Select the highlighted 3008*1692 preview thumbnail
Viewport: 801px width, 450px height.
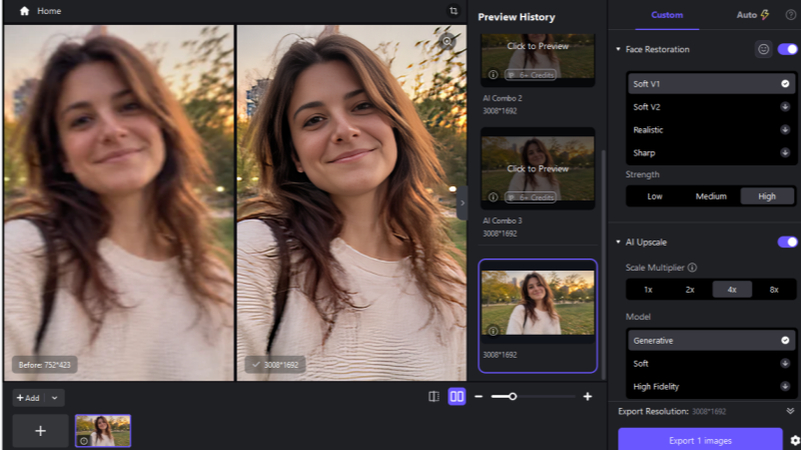(537, 316)
